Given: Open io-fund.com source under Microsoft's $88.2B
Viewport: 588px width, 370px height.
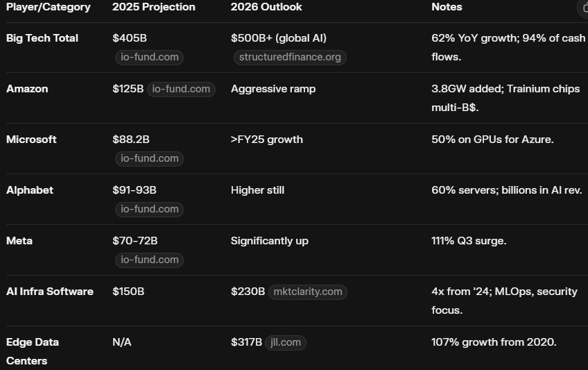Looking at the screenshot, I should (x=149, y=158).
